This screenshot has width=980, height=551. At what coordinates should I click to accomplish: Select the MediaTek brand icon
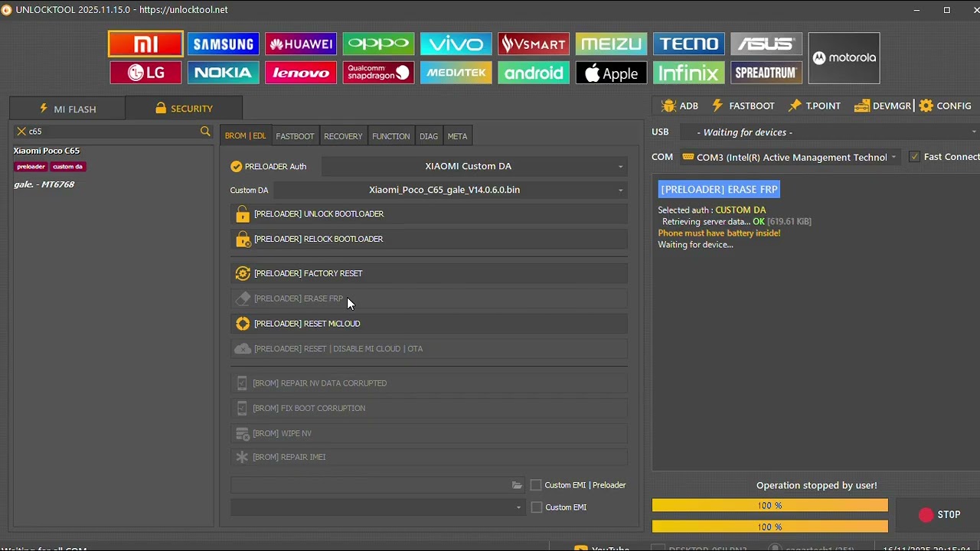(x=456, y=73)
